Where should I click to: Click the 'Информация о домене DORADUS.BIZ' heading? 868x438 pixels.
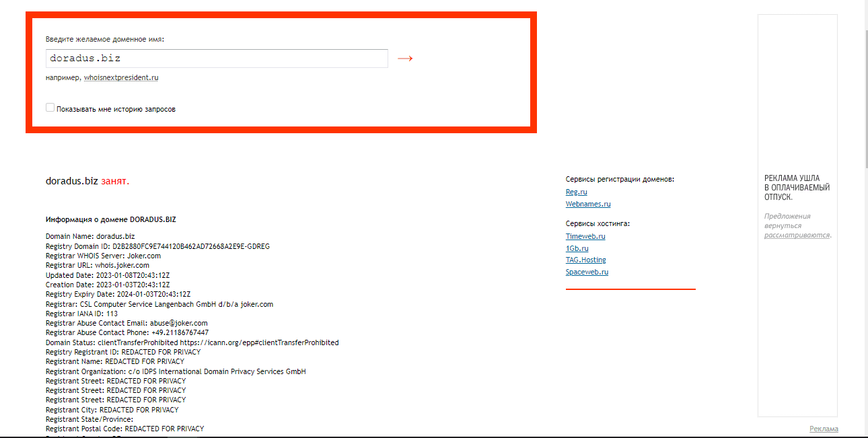pos(111,219)
